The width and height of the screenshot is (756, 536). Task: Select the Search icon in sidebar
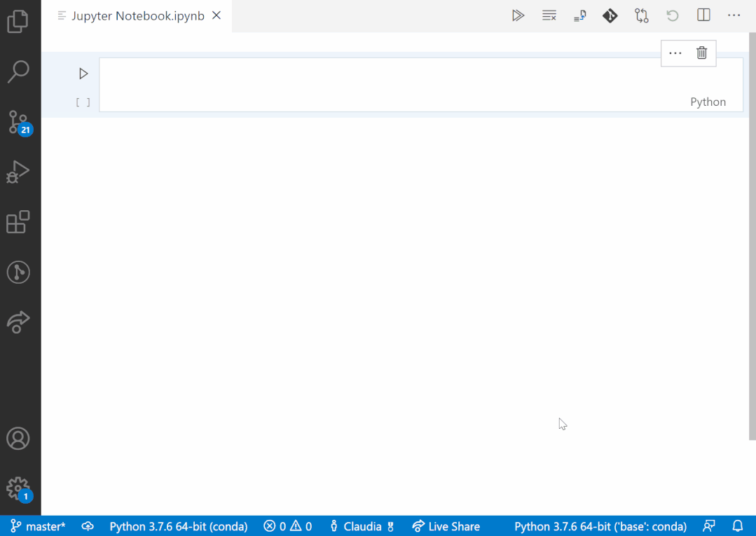click(x=19, y=71)
